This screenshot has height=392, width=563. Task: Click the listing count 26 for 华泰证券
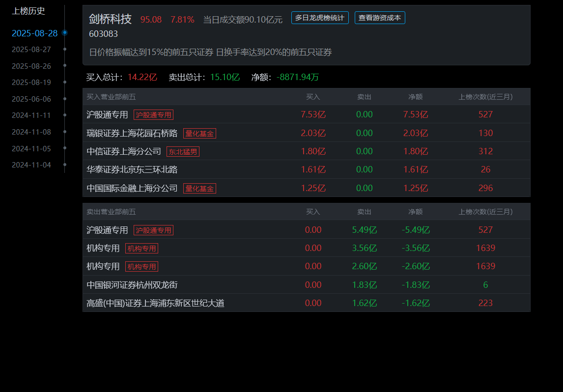tap(485, 169)
